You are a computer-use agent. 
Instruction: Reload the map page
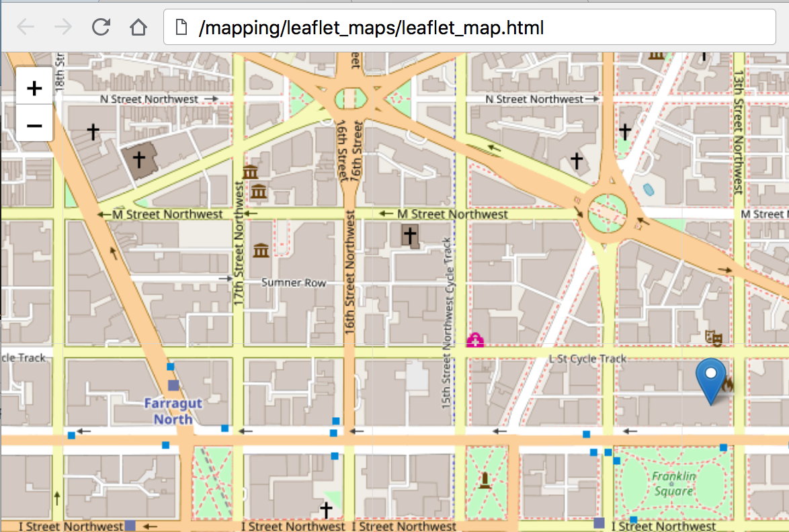pyautogui.click(x=101, y=27)
